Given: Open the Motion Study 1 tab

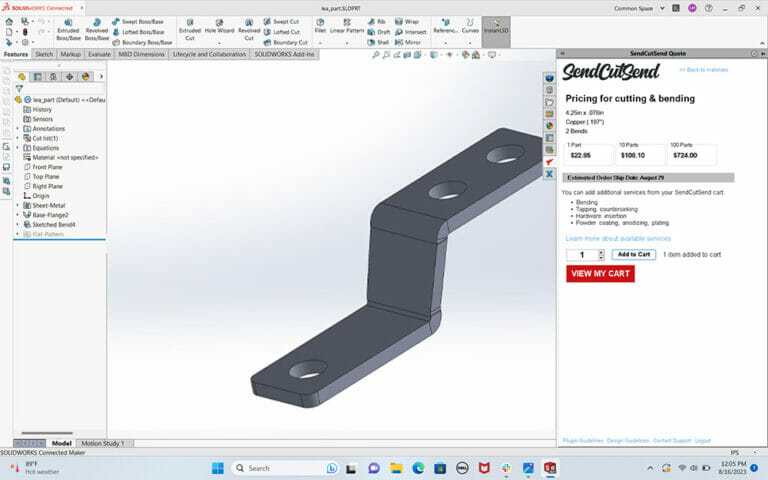Looking at the screenshot, I should tap(103, 443).
